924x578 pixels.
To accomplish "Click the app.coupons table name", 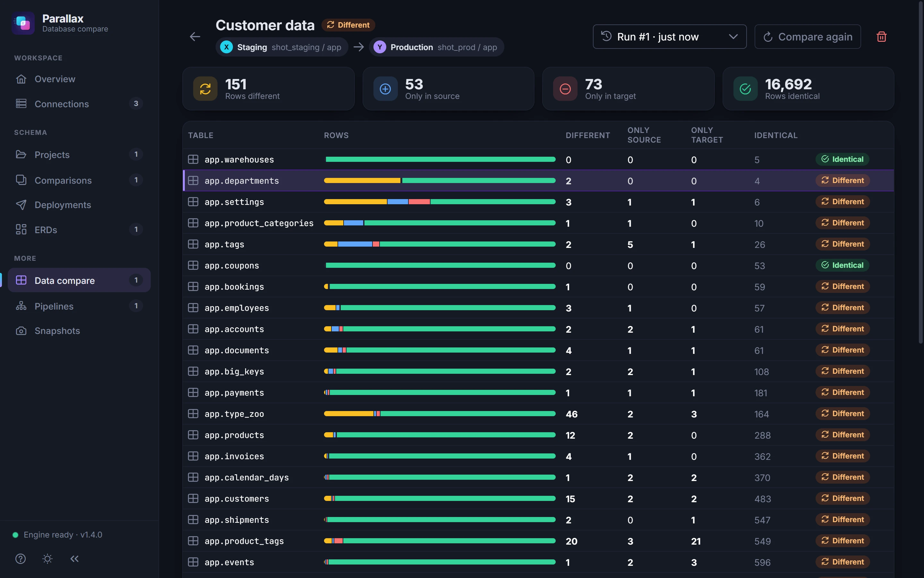I will coord(232,266).
